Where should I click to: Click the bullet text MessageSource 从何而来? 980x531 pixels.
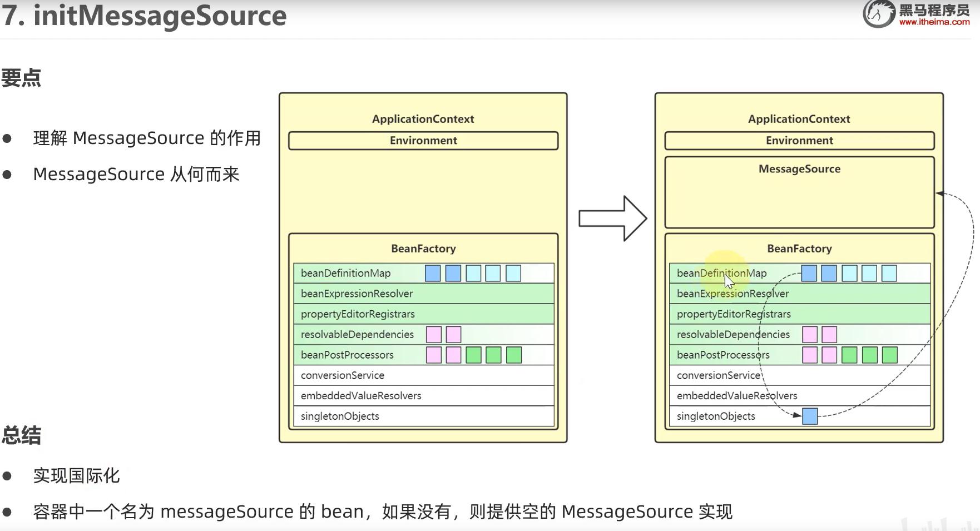tap(136, 175)
